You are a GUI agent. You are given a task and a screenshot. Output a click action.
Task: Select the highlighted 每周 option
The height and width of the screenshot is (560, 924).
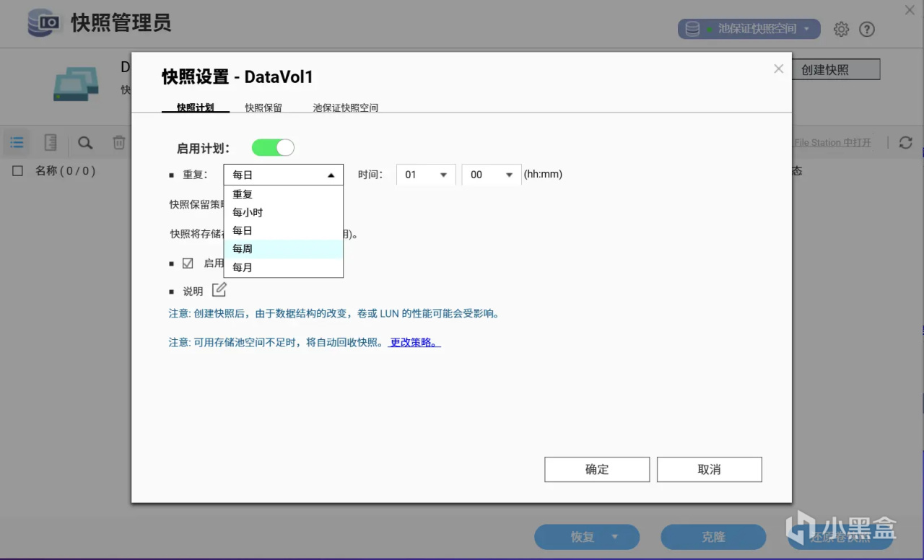tap(284, 249)
